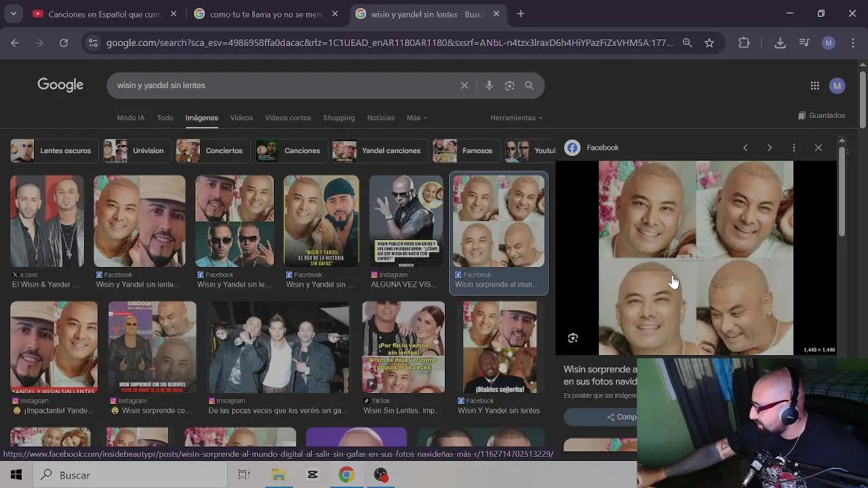The height and width of the screenshot is (488, 868).
Task: Switch to Shopping tab
Action: (x=339, y=118)
